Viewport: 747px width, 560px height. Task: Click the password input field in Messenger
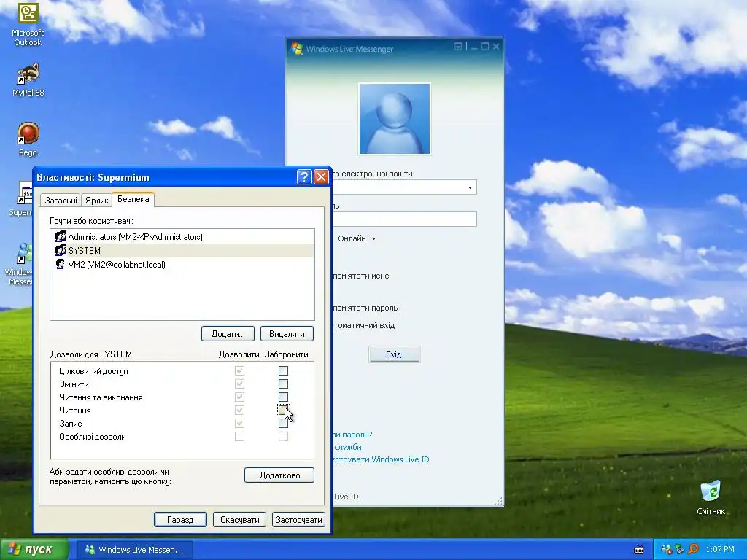404,219
